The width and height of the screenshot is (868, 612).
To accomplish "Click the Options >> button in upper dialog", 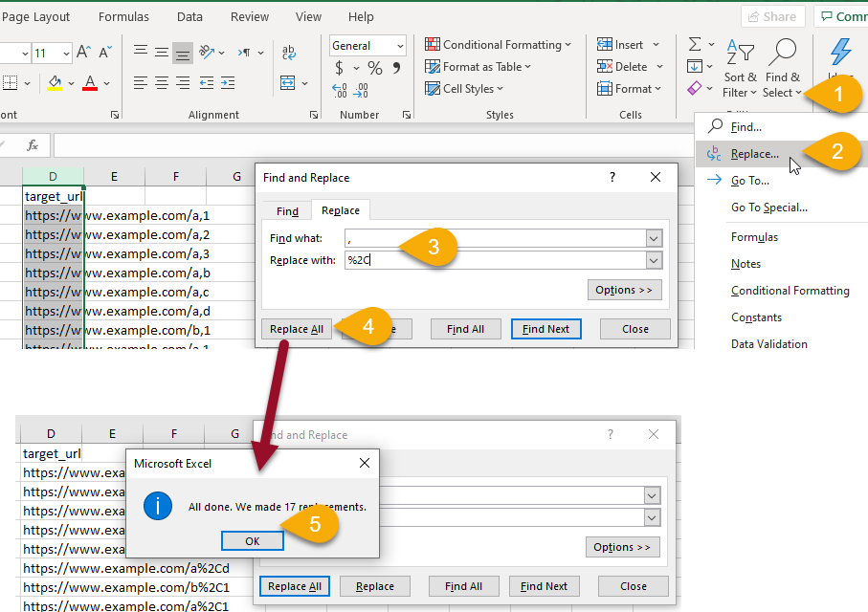I will (x=624, y=290).
